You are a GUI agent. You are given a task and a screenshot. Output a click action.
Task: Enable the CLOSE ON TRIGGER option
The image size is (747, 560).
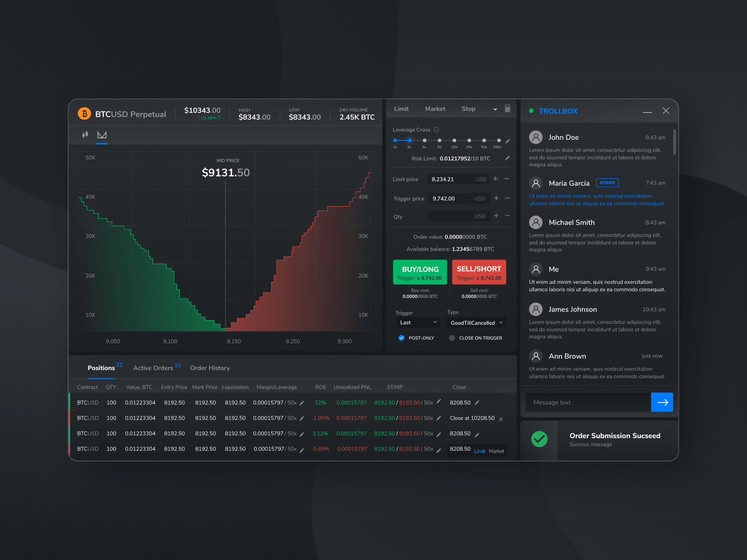pyautogui.click(x=451, y=338)
